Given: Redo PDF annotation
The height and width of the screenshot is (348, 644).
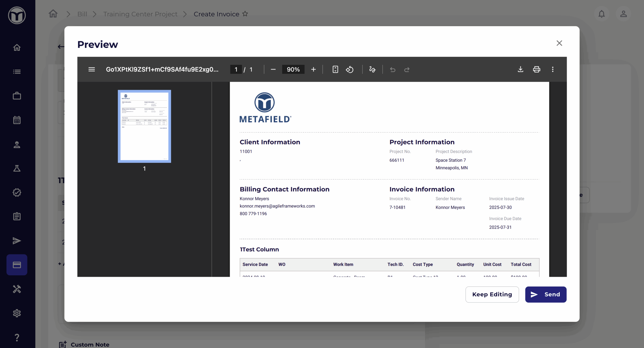Looking at the screenshot, I should [407, 69].
